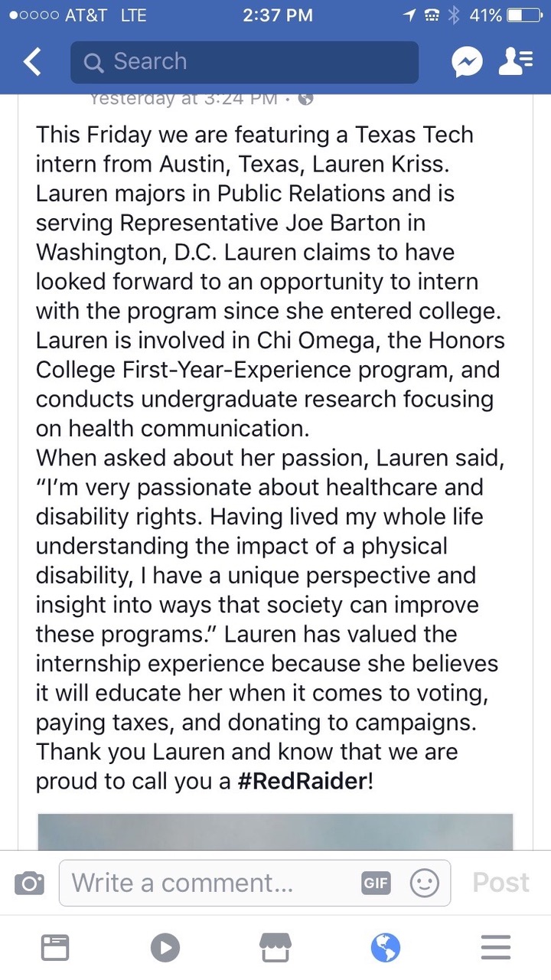Tap the camera icon to attach photo

[x=29, y=884]
